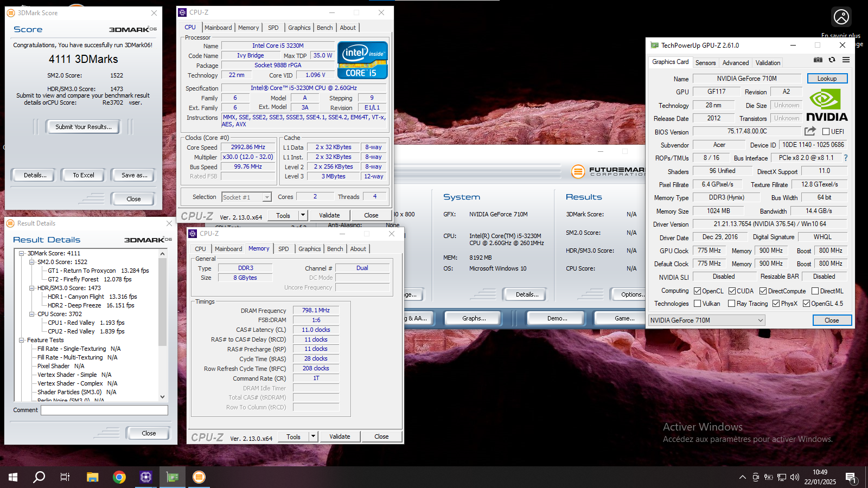Open Tools dropdown arrow in CPU-Z Memory window
The image size is (868, 488).
click(313, 436)
